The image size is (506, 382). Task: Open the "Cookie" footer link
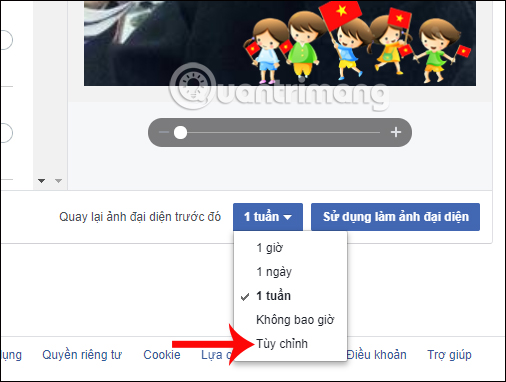[162, 355]
